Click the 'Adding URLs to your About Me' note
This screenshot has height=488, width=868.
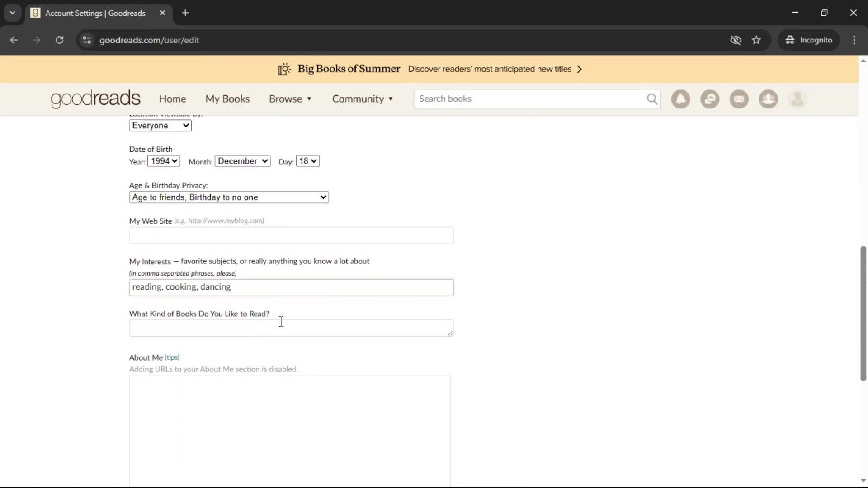pos(213,369)
